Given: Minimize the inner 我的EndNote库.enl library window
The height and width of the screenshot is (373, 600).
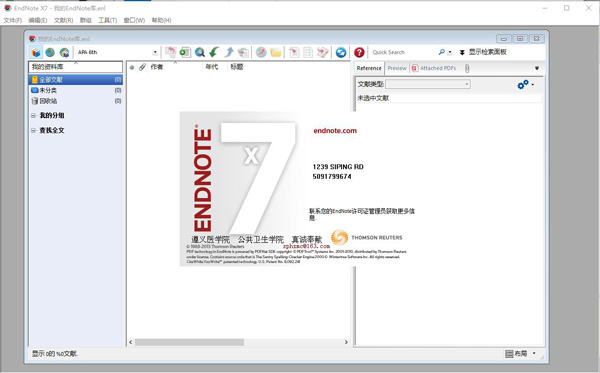Looking at the screenshot, I should 504,39.
